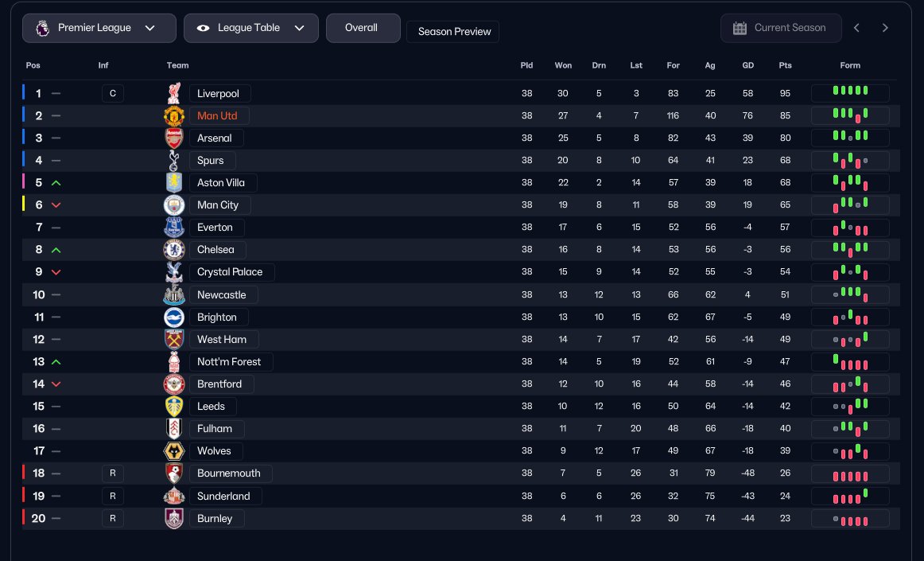Open the Premier League competition dropdown

pos(99,28)
